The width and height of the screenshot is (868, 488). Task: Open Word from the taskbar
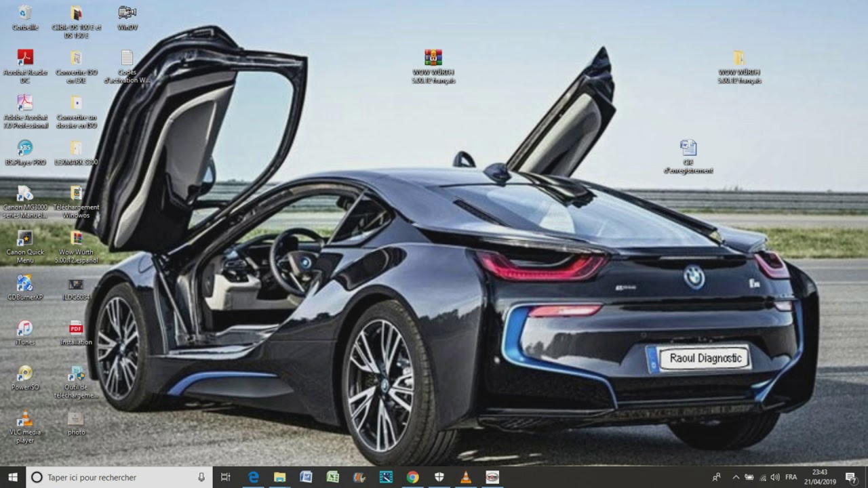coord(306,477)
